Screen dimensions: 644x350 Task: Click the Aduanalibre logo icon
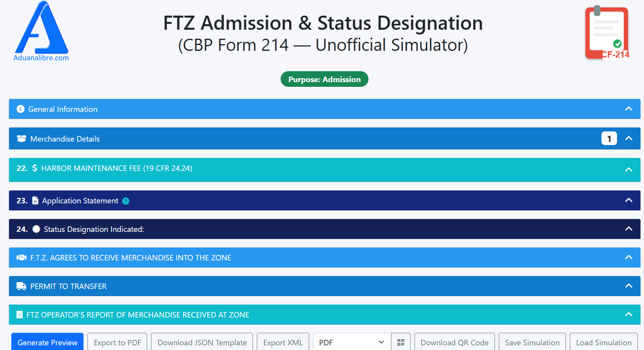pyautogui.click(x=41, y=27)
